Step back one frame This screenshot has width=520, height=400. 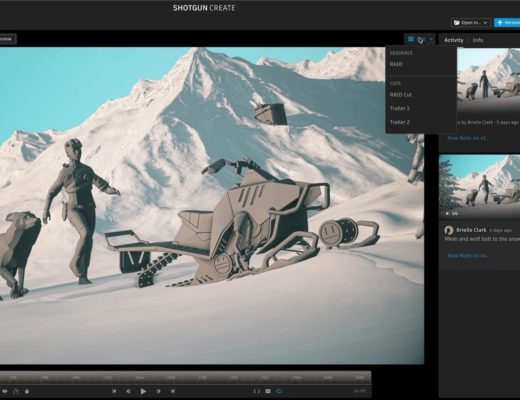tap(128, 391)
